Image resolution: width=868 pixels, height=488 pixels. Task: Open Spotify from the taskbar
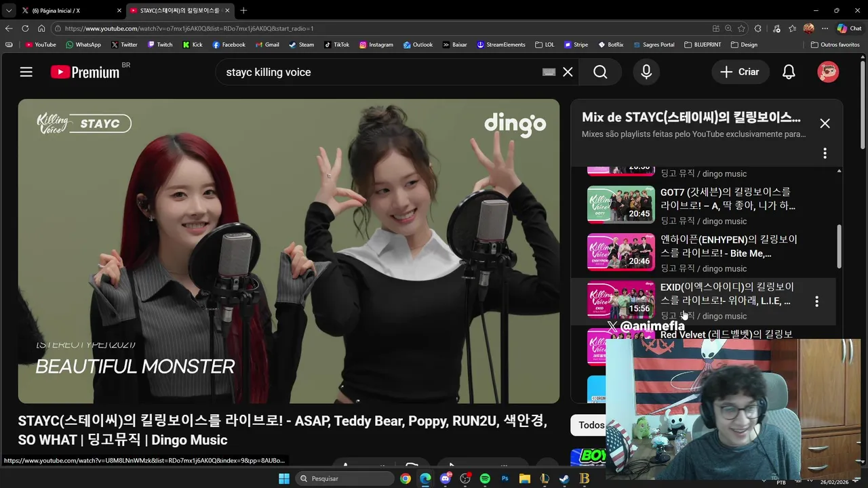tap(485, 479)
